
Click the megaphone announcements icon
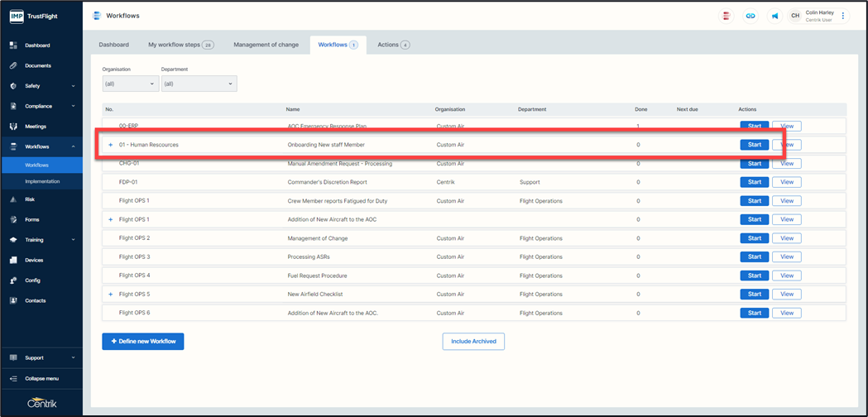774,16
